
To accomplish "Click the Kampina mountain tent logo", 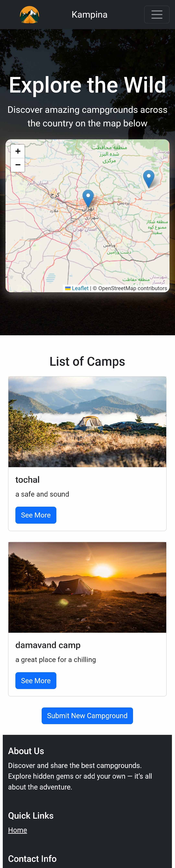I will 29,15.
